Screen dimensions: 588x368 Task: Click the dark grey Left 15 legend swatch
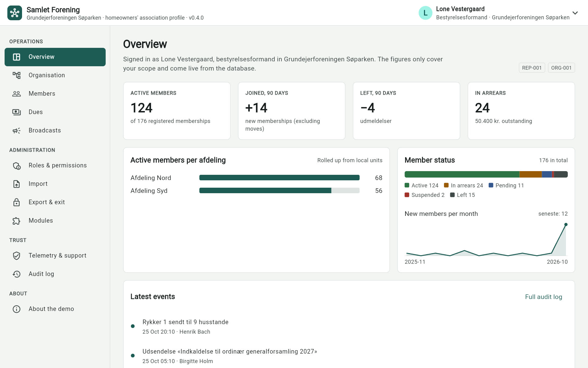click(452, 195)
